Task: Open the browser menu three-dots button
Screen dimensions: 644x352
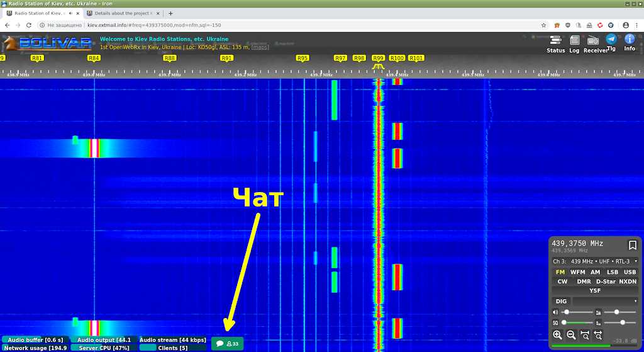Action: [x=636, y=25]
